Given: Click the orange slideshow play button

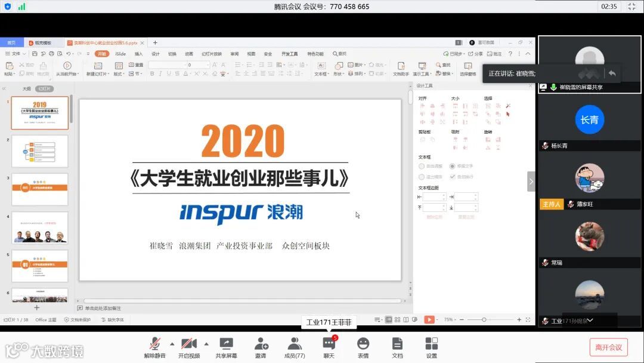Looking at the screenshot, I should pyautogui.click(x=429, y=319).
